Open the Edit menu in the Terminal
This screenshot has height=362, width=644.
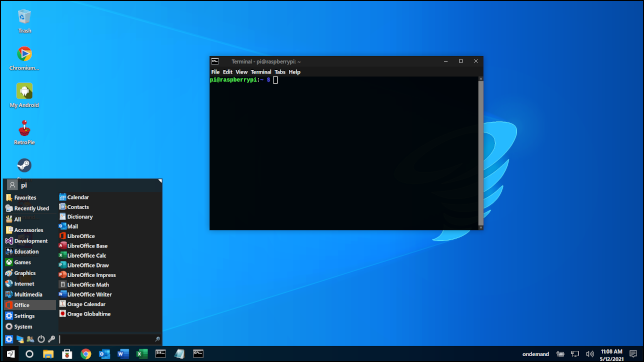(x=228, y=72)
